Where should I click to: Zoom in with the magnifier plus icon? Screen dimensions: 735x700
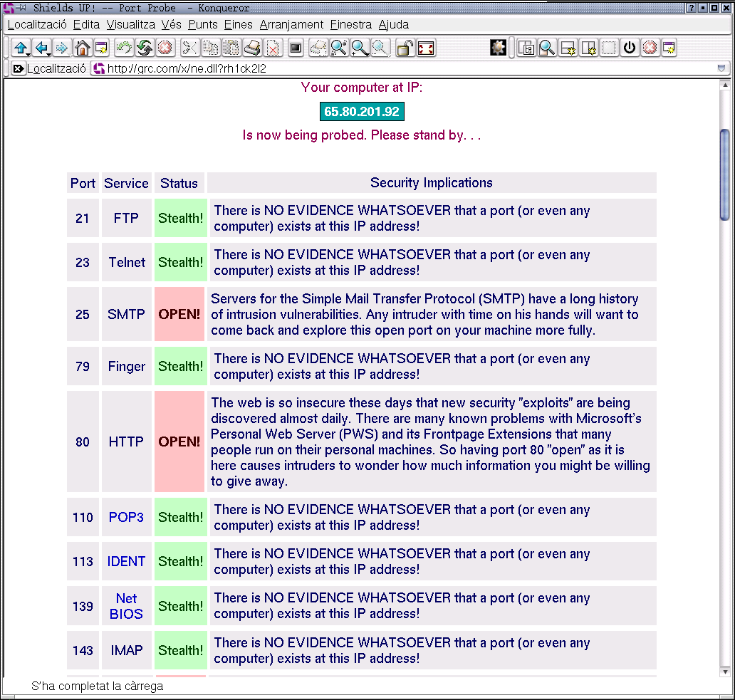[360, 47]
